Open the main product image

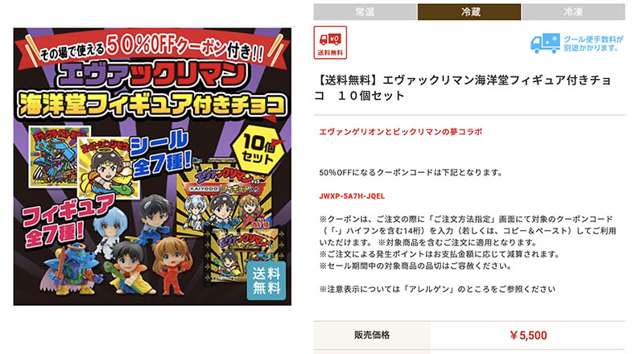152,167
